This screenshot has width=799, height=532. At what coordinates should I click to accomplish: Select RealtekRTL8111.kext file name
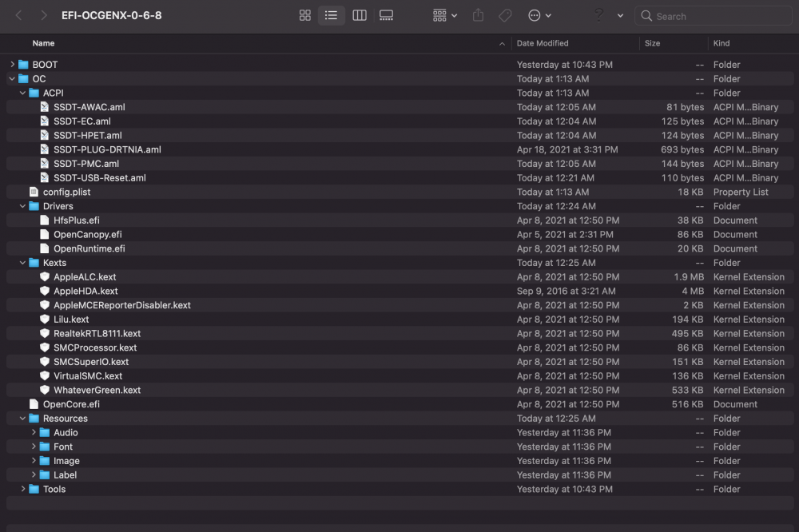click(x=97, y=333)
